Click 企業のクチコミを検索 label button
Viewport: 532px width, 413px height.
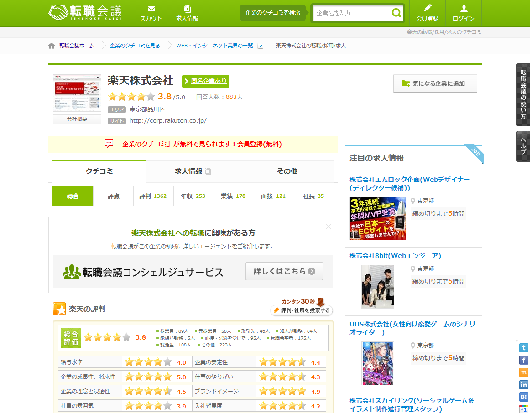click(x=273, y=13)
